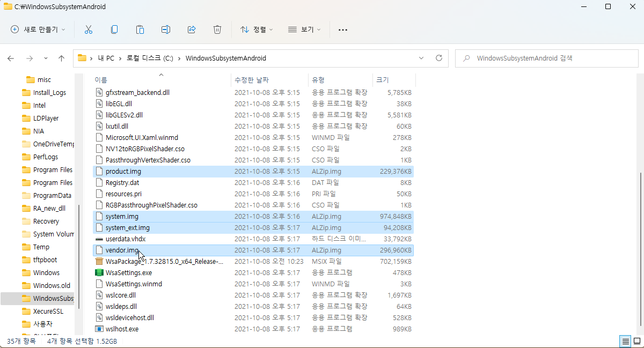
Task: Select the wsldevicehost.dll file name
Action: coord(130,317)
